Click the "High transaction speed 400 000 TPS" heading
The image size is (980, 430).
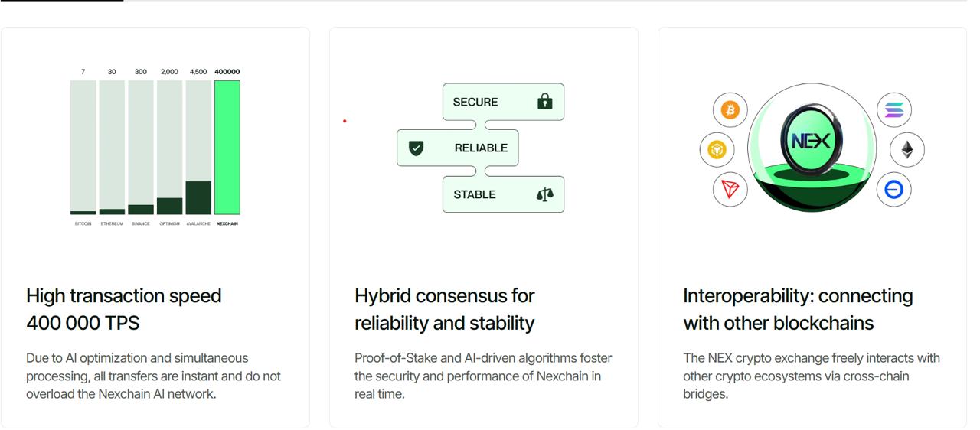pyautogui.click(x=123, y=309)
